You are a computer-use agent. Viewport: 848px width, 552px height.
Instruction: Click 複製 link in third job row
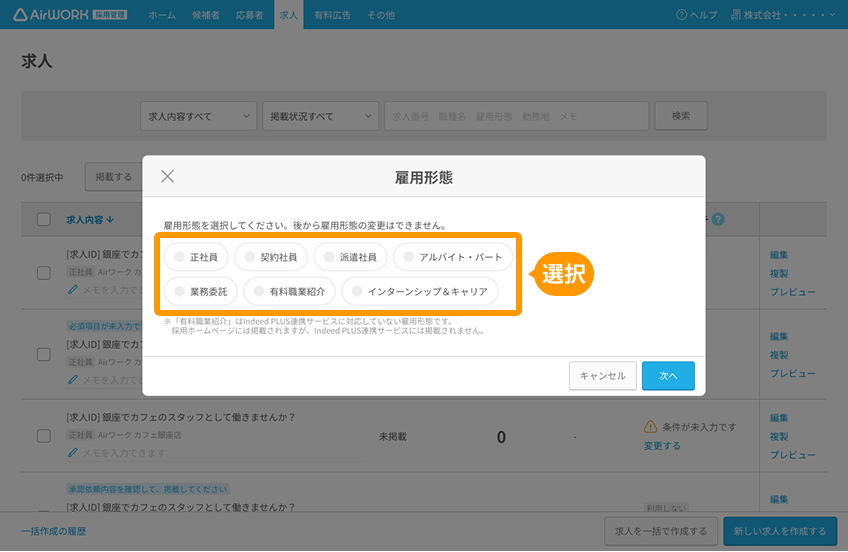point(779,436)
